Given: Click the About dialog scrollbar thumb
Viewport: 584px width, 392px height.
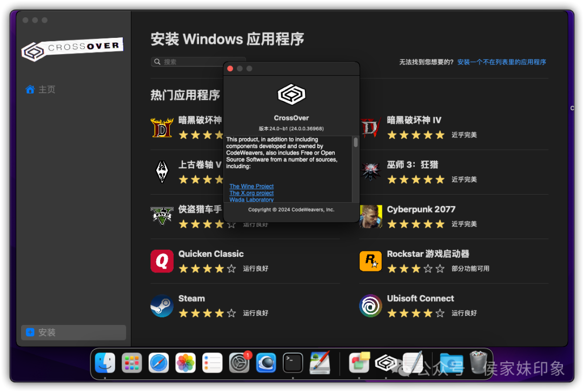Looking at the screenshot, I should (356, 142).
